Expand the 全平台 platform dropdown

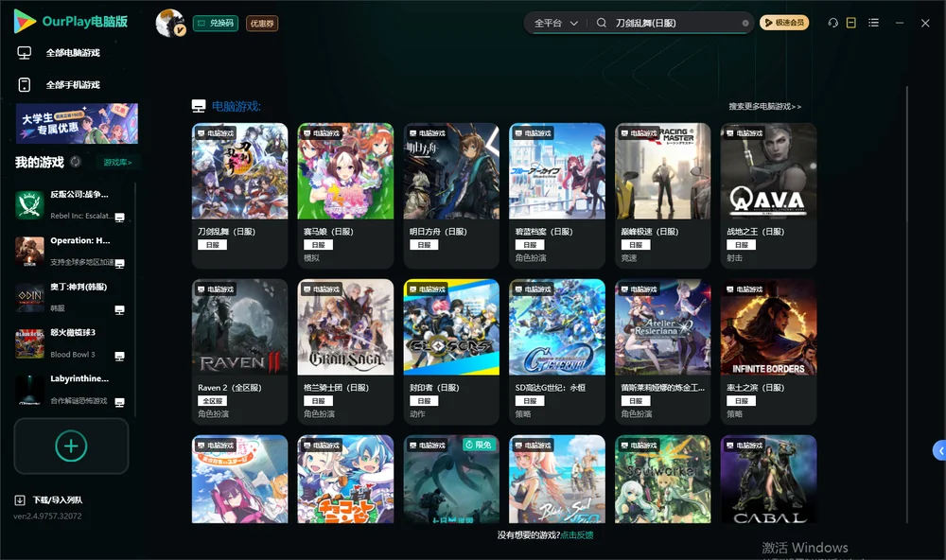[x=555, y=23]
